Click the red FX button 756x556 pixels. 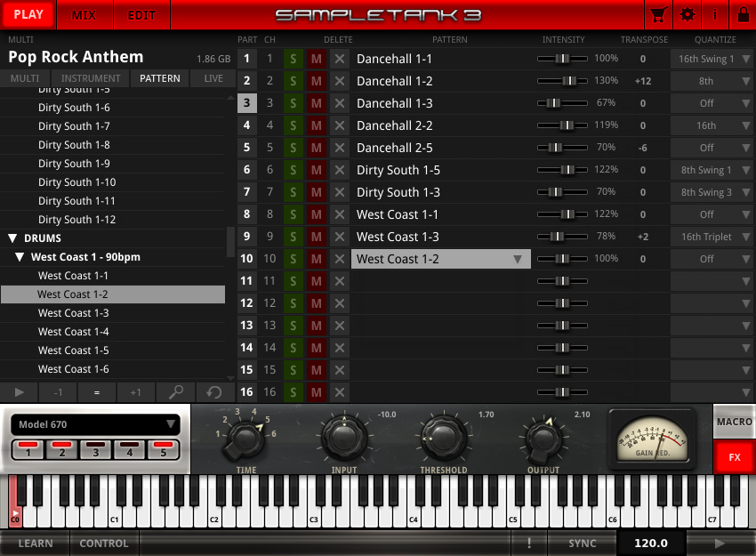(735, 457)
